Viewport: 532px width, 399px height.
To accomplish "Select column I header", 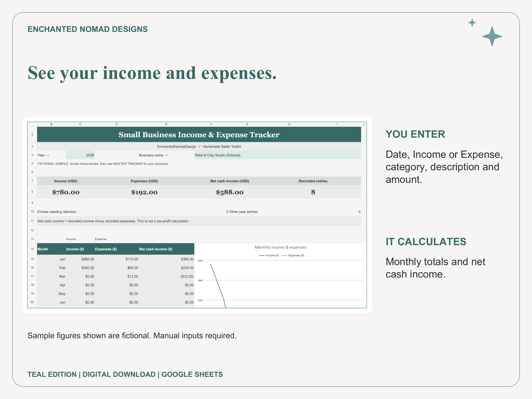I will [337, 124].
